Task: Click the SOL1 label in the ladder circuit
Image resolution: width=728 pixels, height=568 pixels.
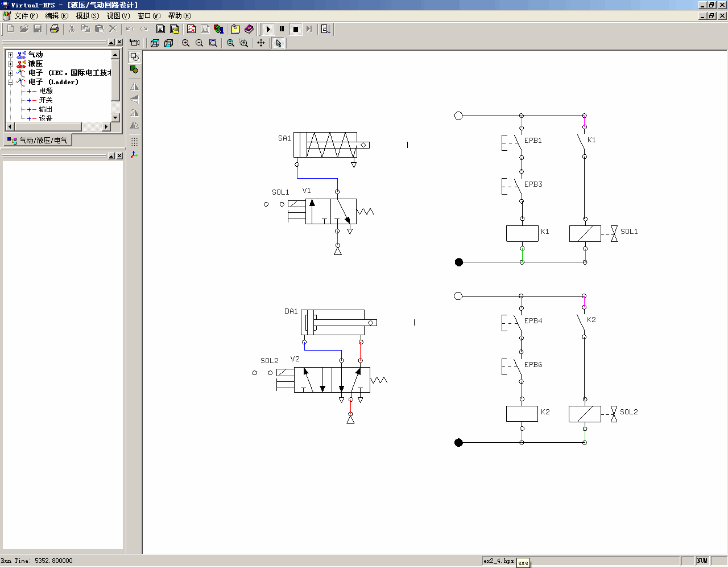Action: coord(629,232)
